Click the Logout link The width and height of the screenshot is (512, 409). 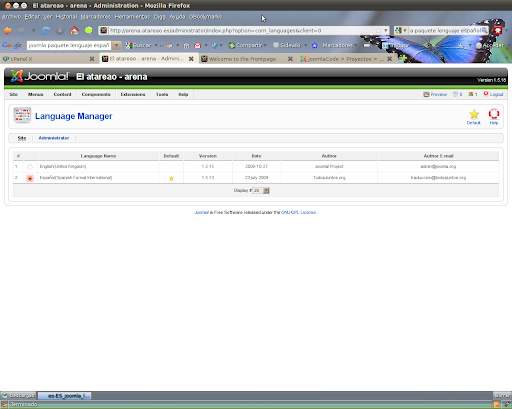(493, 94)
